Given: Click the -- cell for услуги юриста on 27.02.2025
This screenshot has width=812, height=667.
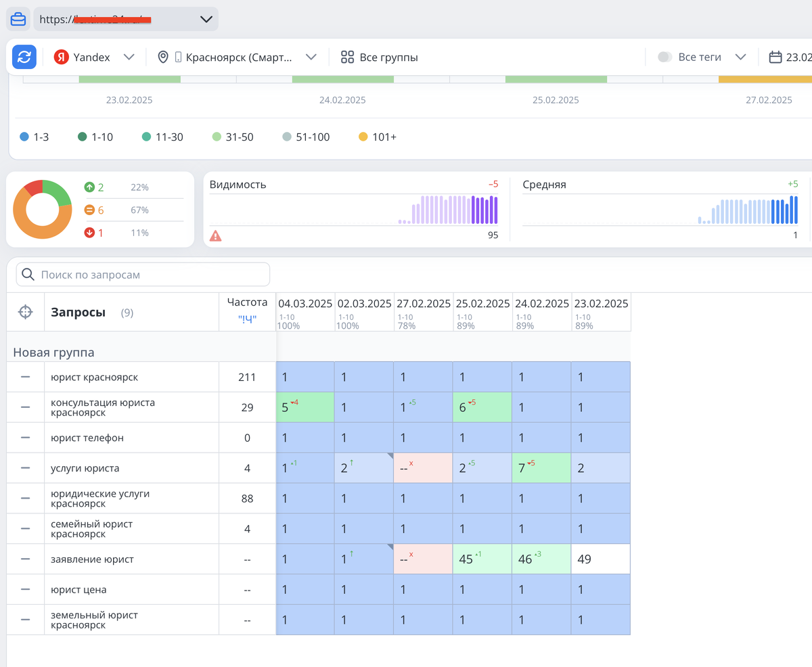Looking at the screenshot, I should pos(424,468).
